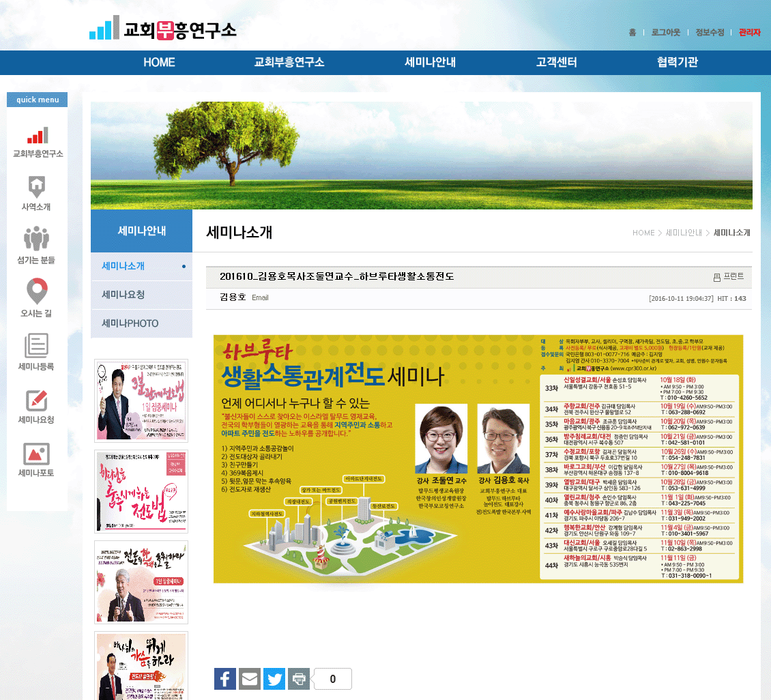Click the 홈 link at top right

pos(632,33)
